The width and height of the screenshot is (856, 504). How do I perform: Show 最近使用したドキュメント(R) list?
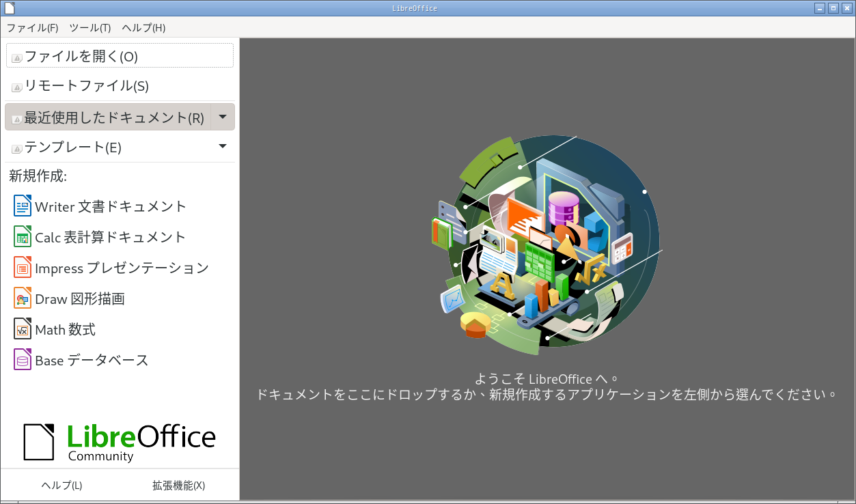tap(109, 117)
